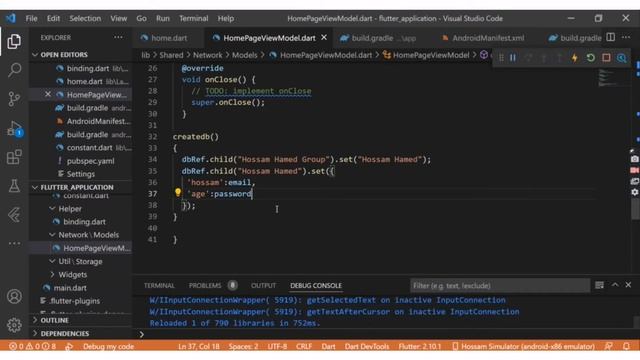640x360 pixels.
Task: Click the debug console filter input
Action: click(500, 285)
